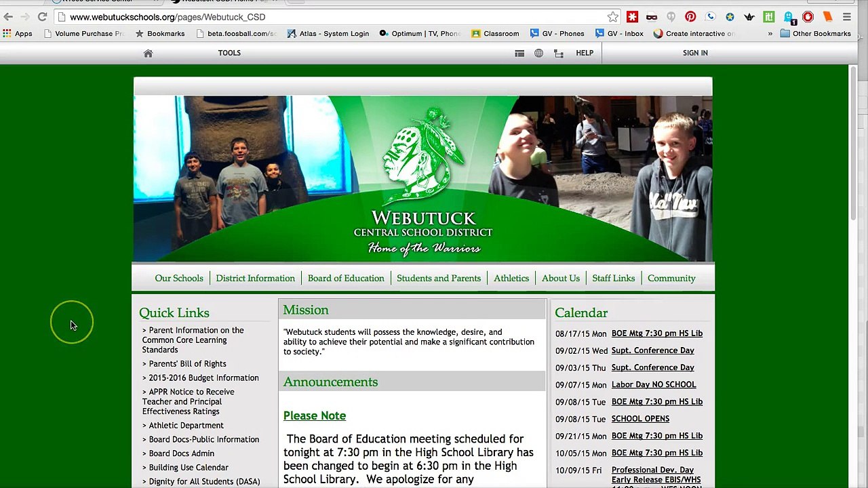Open 09/03/15 Supt. Conference Day event
Screen dimensions: 868x488
[653, 367]
